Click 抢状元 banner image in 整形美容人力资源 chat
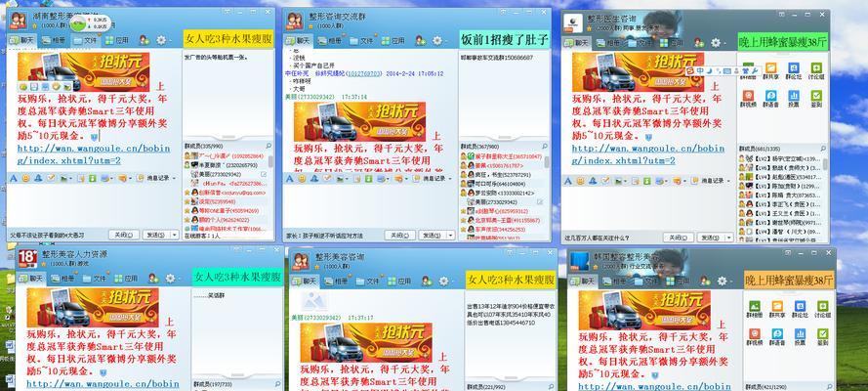Screen dimensions: 868x391 click(93, 307)
